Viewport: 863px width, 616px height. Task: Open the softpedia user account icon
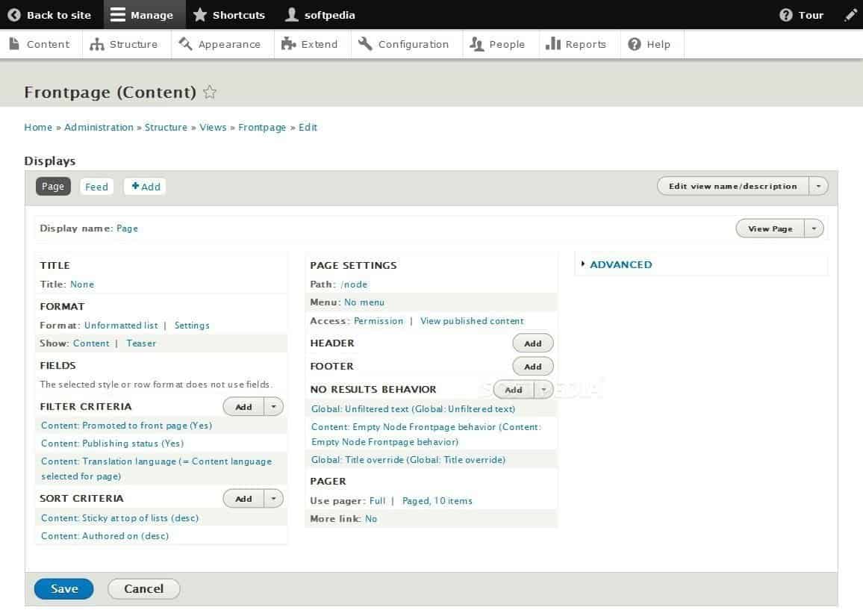click(291, 14)
